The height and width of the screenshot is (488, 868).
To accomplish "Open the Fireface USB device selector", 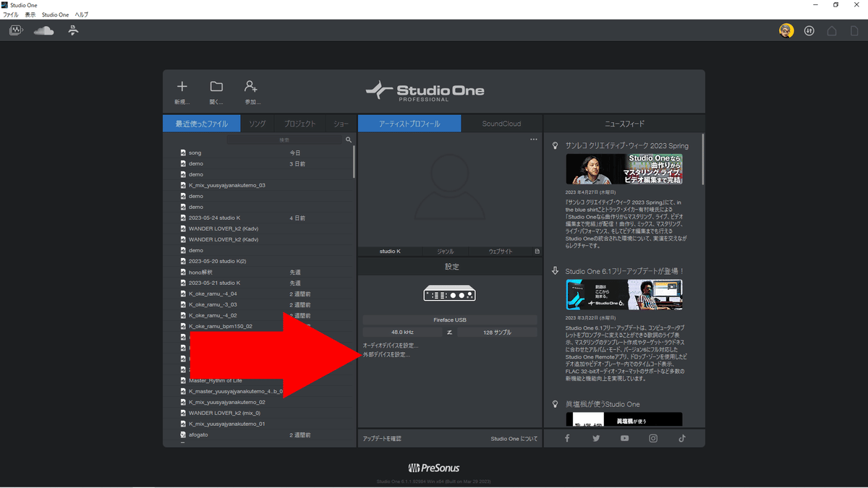I will [450, 320].
